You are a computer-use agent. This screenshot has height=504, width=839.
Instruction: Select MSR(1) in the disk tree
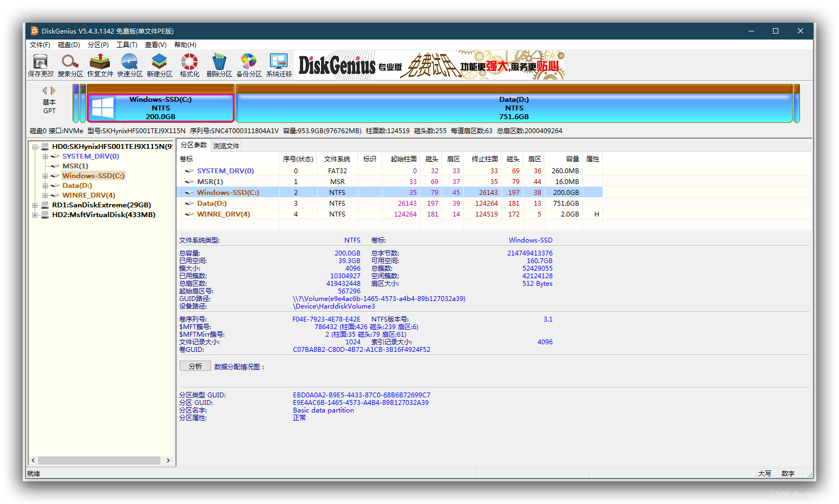coord(75,166)
